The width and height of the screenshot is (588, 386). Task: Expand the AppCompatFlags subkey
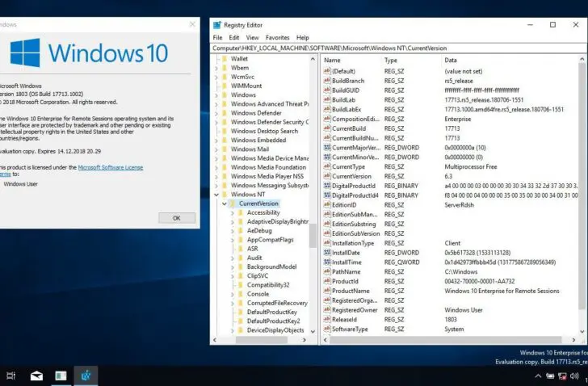point(232,240)
